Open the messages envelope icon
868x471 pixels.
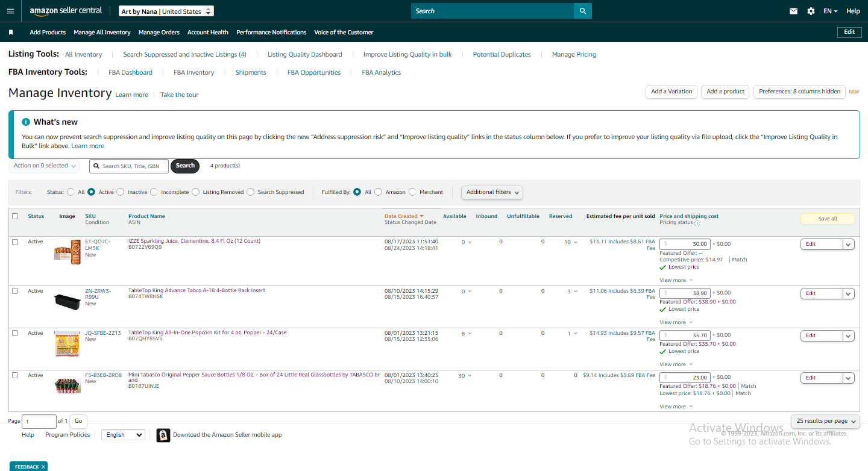794,11
